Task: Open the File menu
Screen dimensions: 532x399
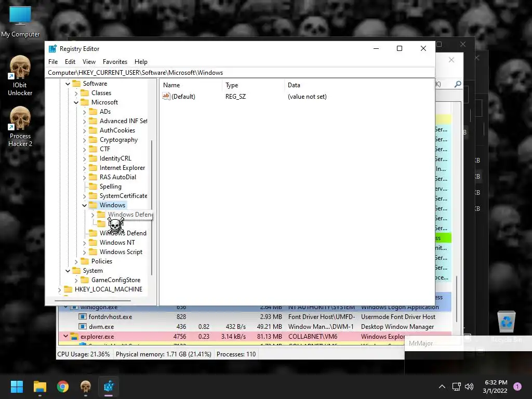Action: click(x=53, y=62)
